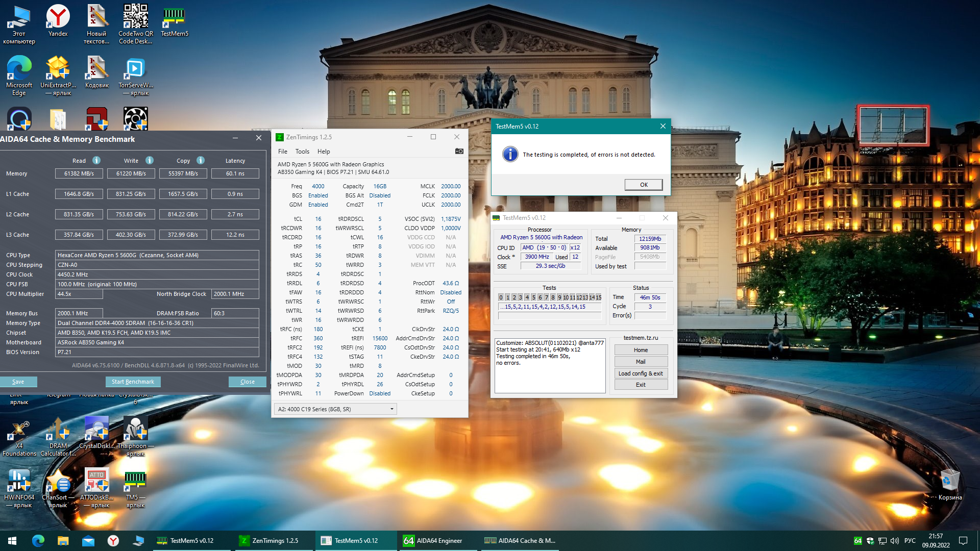Expand the A2: 4000 C19 Series dropdown
980x551 pixels.
391,409
